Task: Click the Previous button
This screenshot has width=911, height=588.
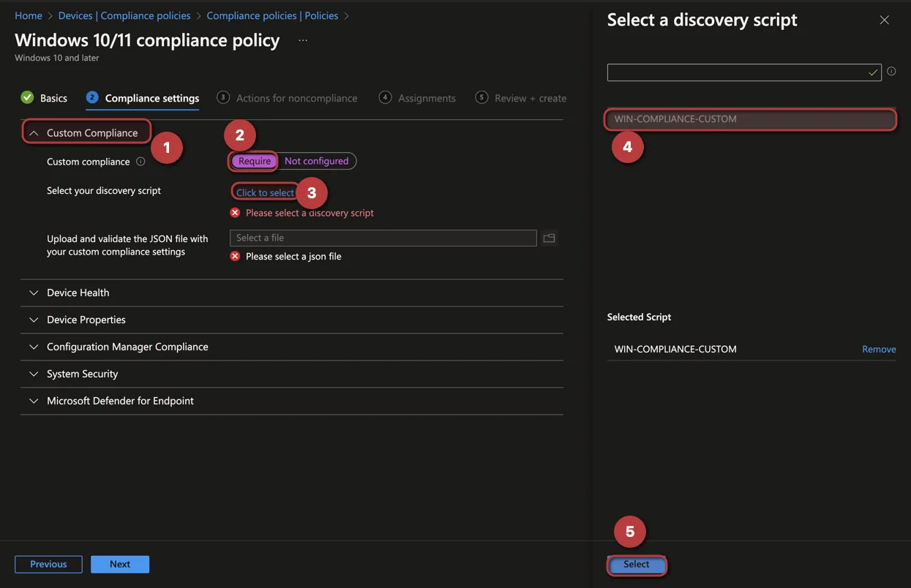Action: [x=48, y=564]
